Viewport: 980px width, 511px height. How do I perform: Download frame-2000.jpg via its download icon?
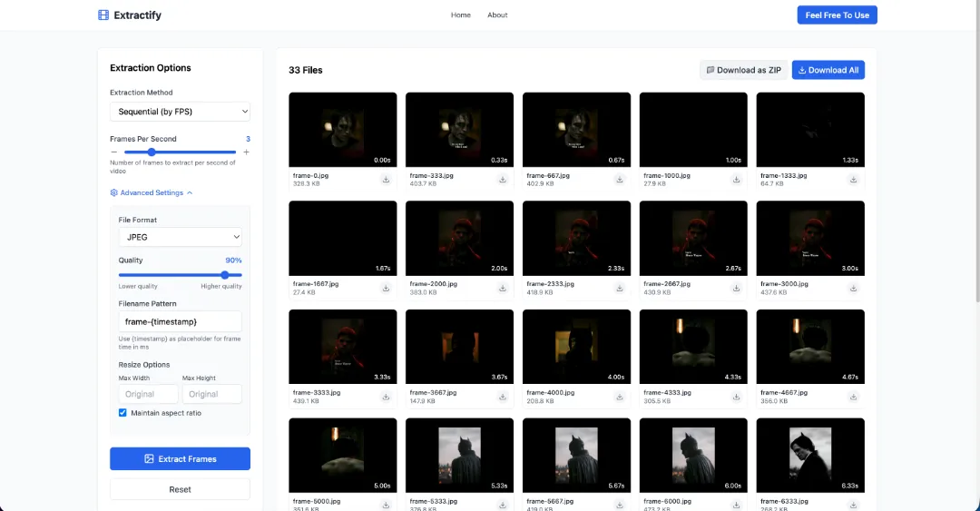503,289
